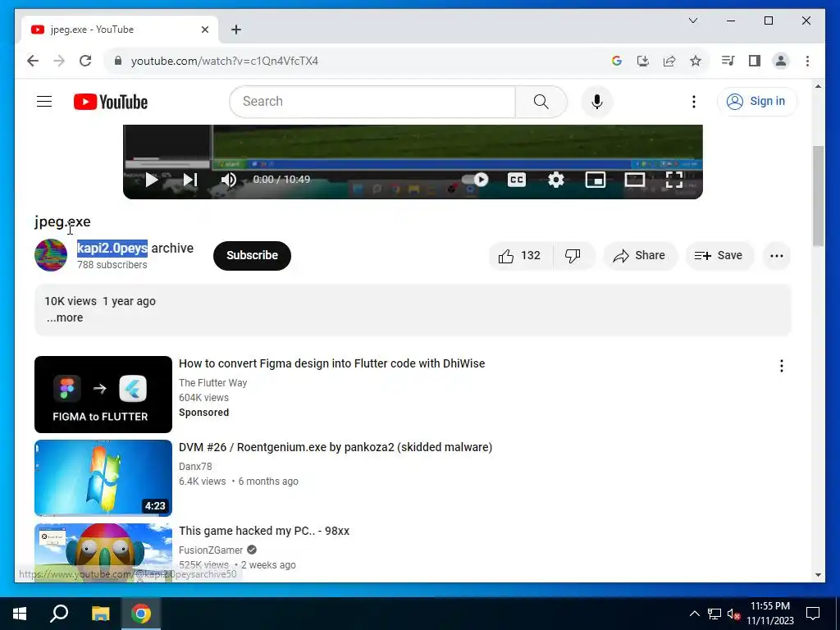This screenshot has width=840, height=630.
Task: Sign in to YouTube
Action: point(757,101)
